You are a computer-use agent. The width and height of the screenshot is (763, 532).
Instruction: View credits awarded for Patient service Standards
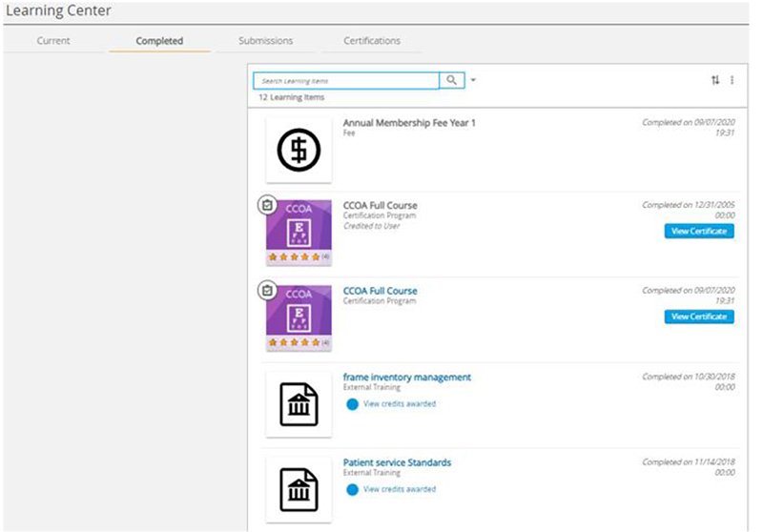400,489
